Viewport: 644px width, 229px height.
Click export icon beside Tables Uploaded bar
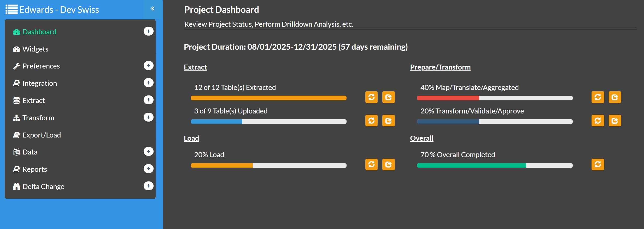tap(388, 121)
